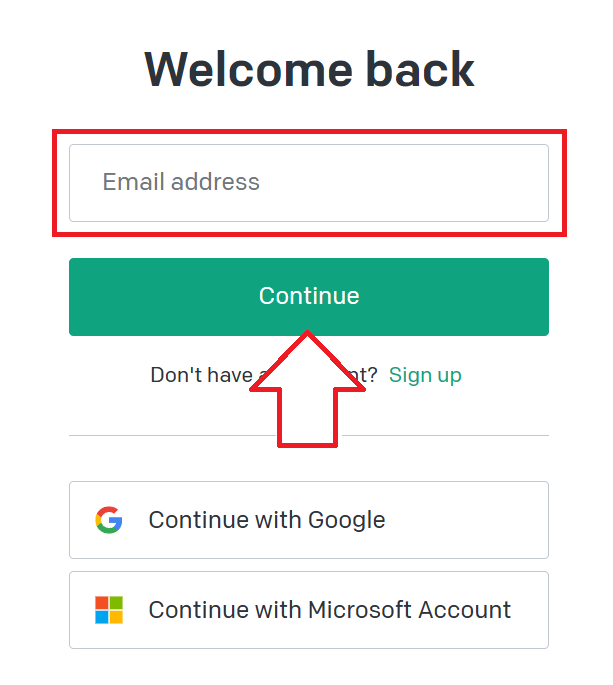Focus the Email address input field

pos(309,183)
